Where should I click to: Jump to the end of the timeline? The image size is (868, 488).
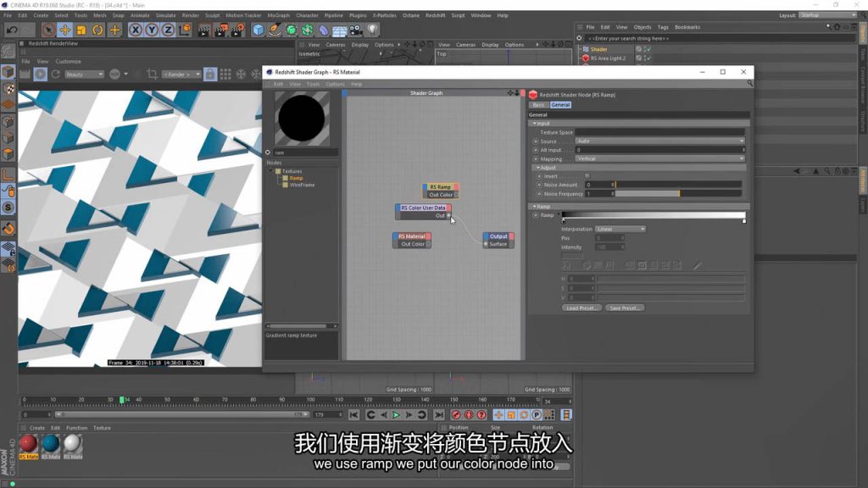[x=438, y=415]
